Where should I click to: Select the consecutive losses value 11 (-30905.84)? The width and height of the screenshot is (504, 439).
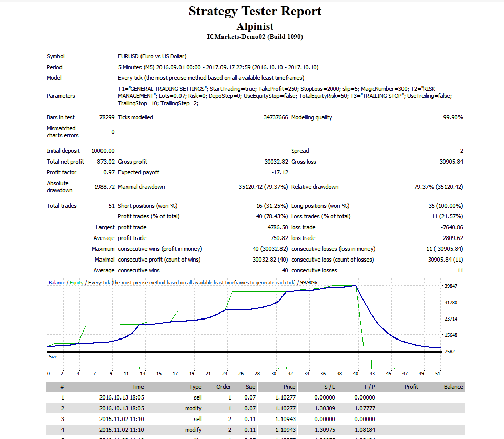click(x=445, y=249)
